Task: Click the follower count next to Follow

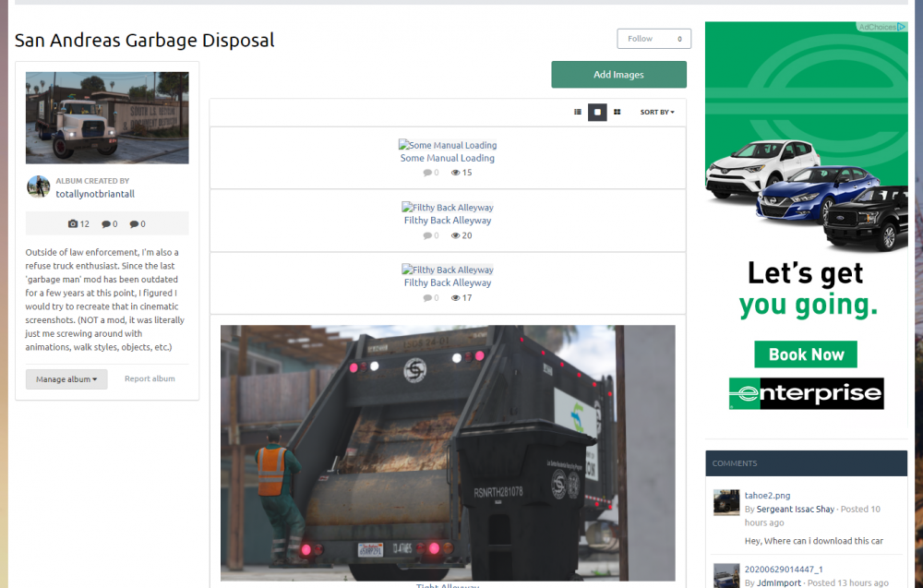Action: tap(679, 39)
